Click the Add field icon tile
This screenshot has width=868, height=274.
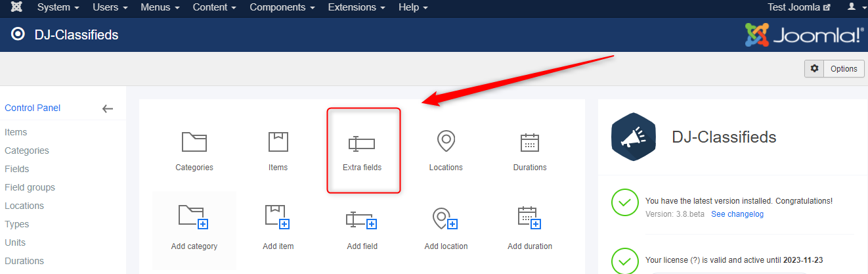tap(362, 230)
